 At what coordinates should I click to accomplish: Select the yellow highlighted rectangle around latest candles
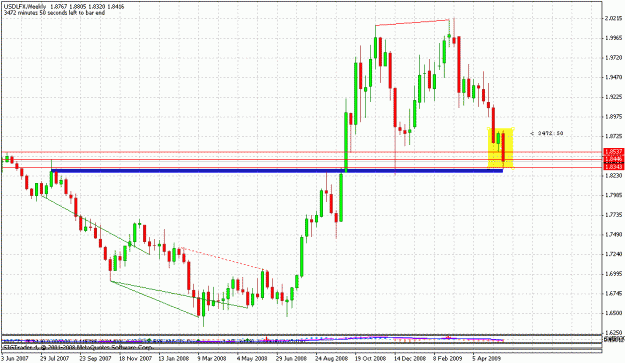pyautogui.click(x=501, y=148)
